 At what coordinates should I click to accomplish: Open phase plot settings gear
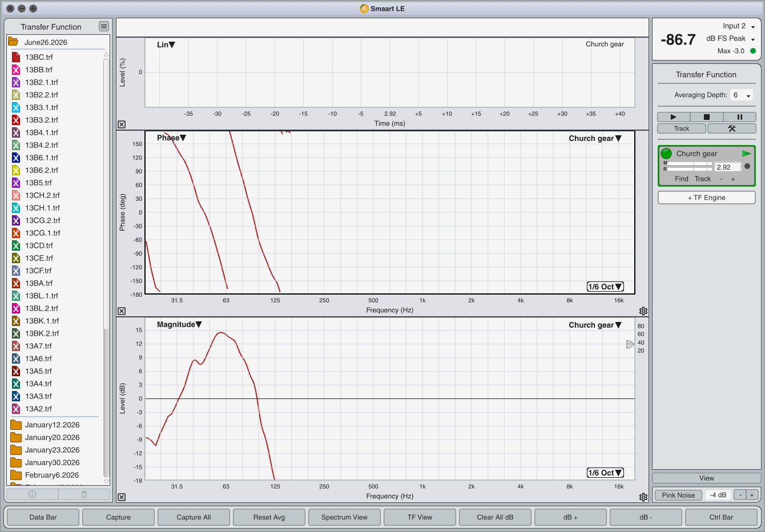pos(643,311)
